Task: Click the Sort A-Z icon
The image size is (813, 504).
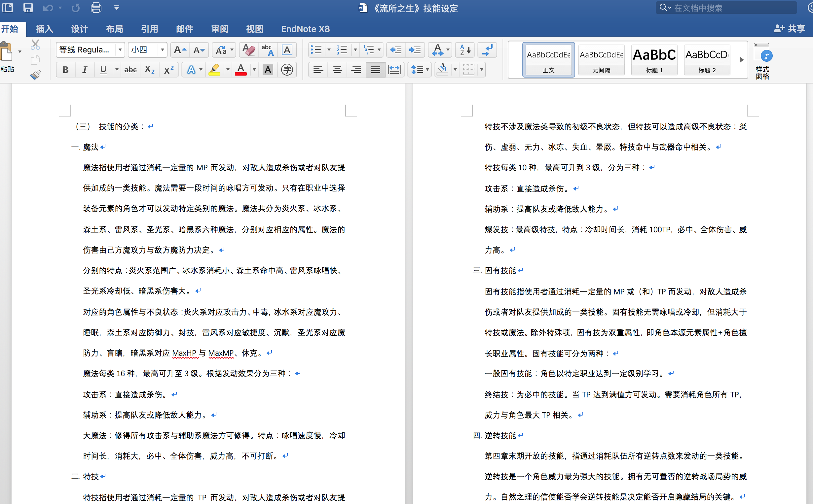Action: point(465,50)
